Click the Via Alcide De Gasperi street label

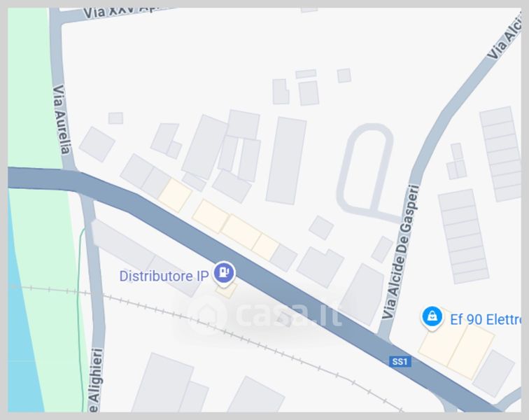401,252
